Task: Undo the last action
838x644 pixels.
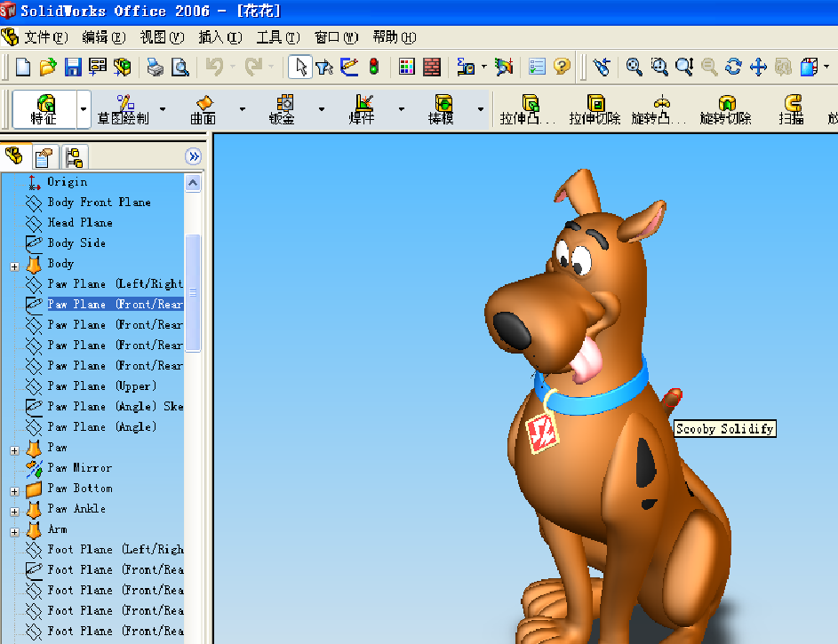Action: tap(215, 67)
